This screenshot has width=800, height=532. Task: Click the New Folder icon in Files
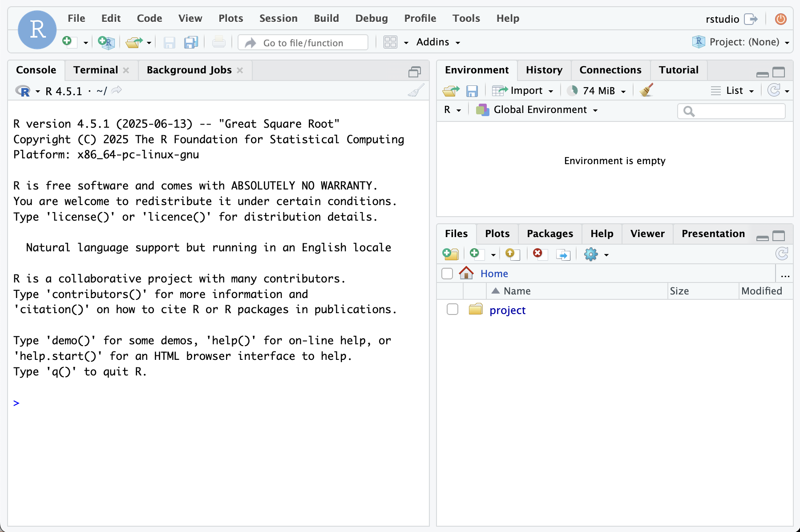(x=450, y=254)
